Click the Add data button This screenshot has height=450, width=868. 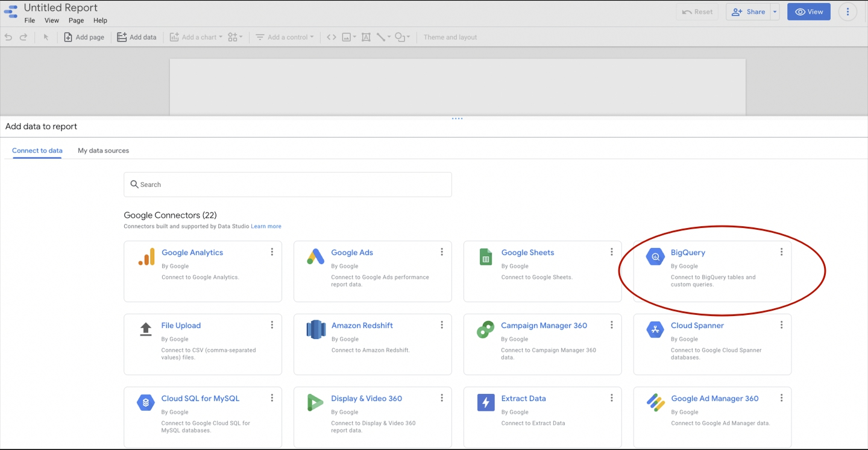136,37
